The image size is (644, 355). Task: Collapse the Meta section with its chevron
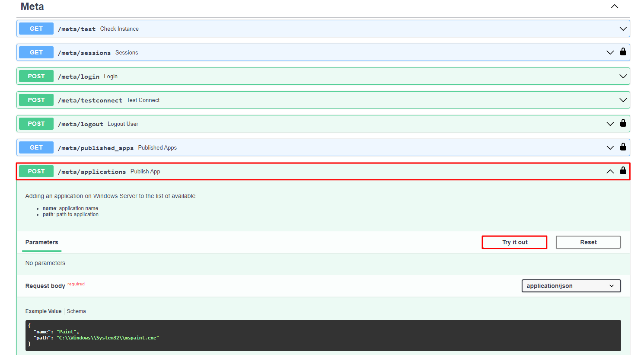pos(614,6)
